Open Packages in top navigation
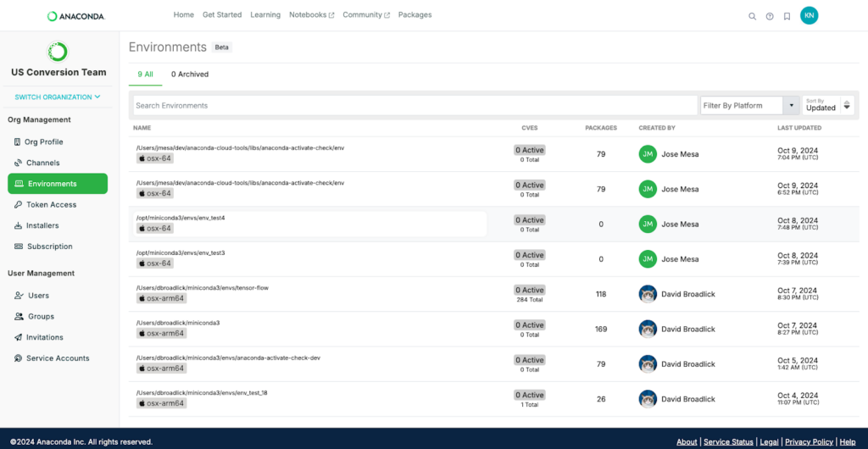This screenshot has height=449, width=868. click(x=415, y=15)
